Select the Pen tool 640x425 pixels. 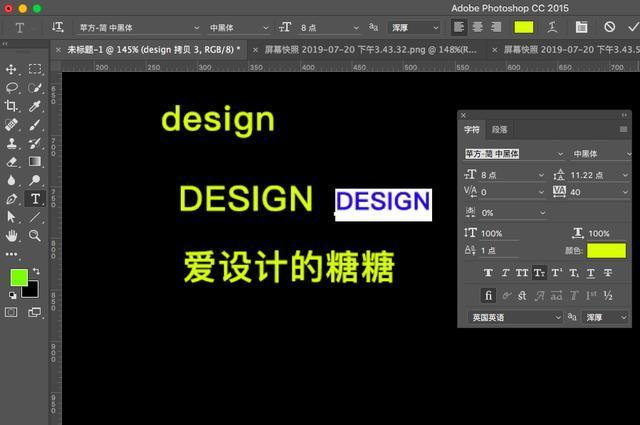(11, 199)
